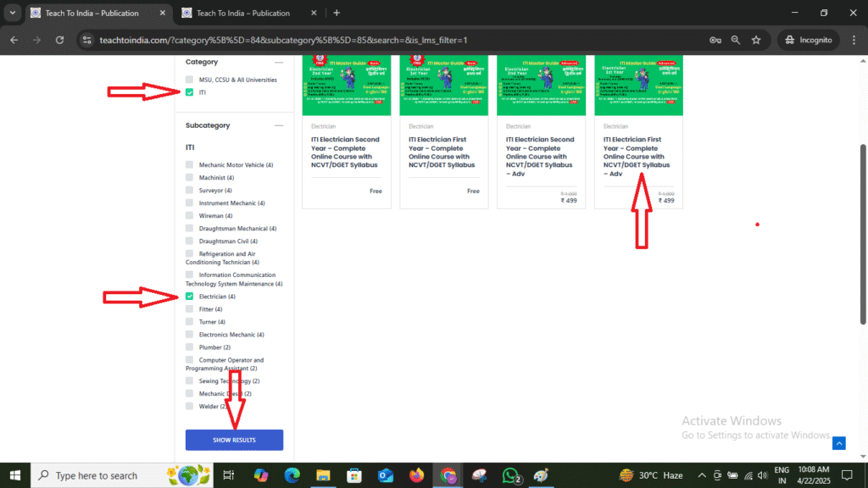
Task: Open the password key icon in address bar
Action: click(x=715, y=40)
